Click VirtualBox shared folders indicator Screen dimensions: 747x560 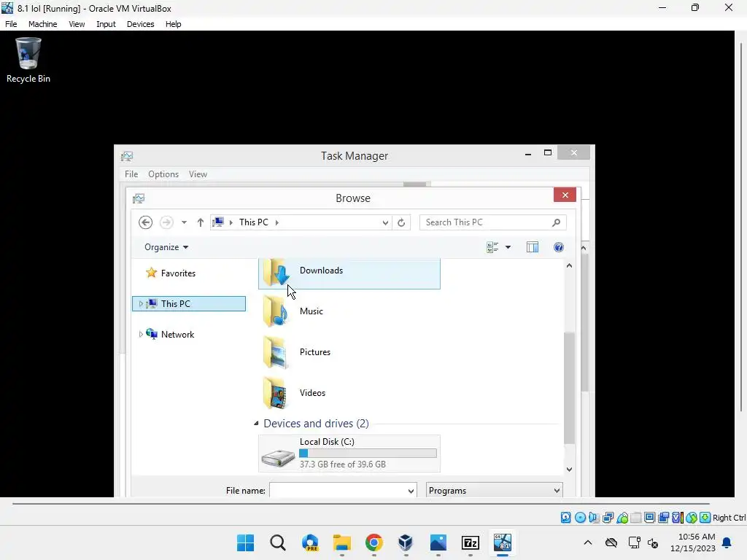point(636,518)
